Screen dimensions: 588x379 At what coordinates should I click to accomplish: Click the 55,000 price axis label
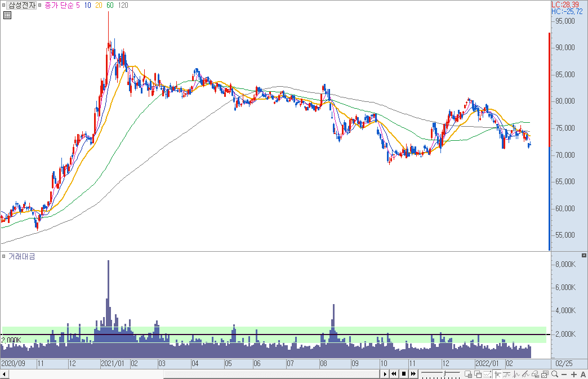[x=565, y=235]
